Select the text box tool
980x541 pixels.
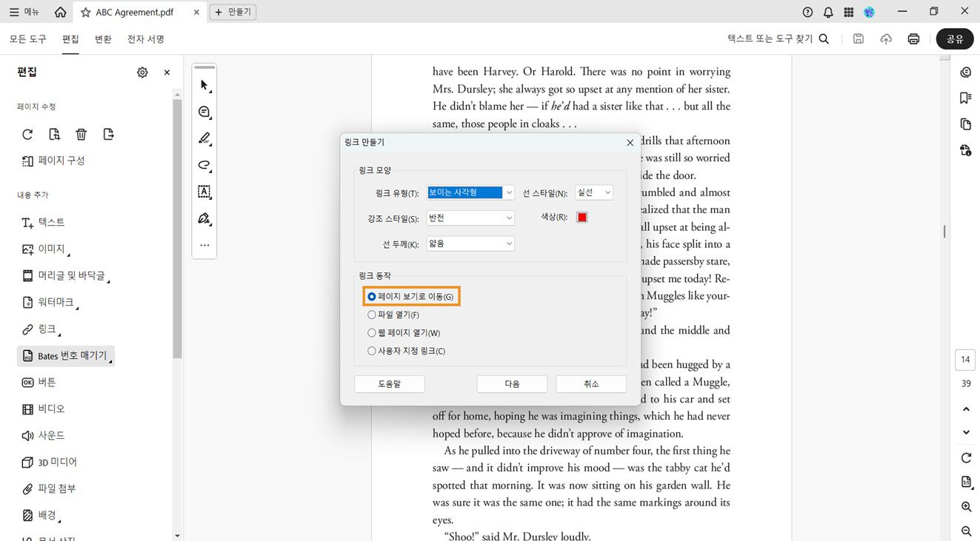(x=204, y=192)
